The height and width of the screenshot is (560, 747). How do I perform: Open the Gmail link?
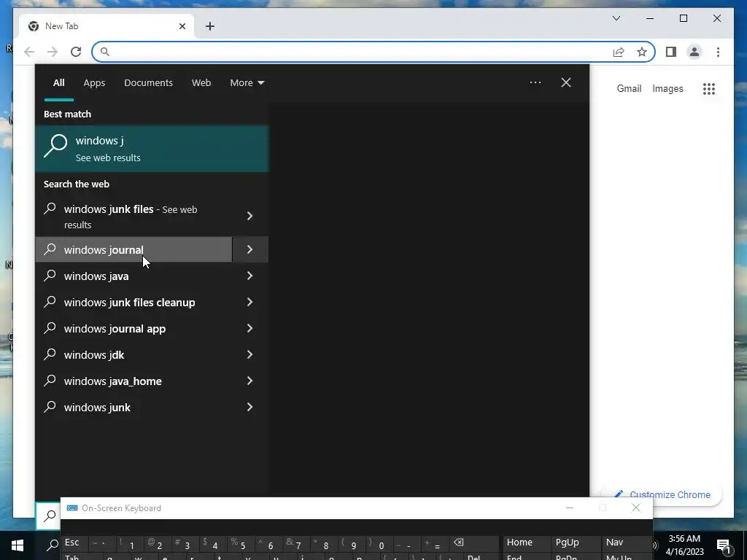[629, 88]
